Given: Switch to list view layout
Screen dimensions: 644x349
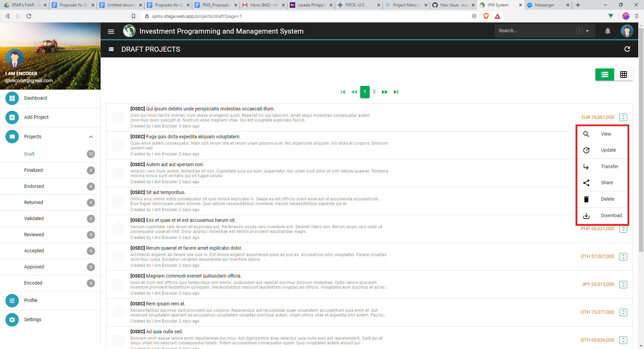Looking at the screenshot, I should pos(604,74).
